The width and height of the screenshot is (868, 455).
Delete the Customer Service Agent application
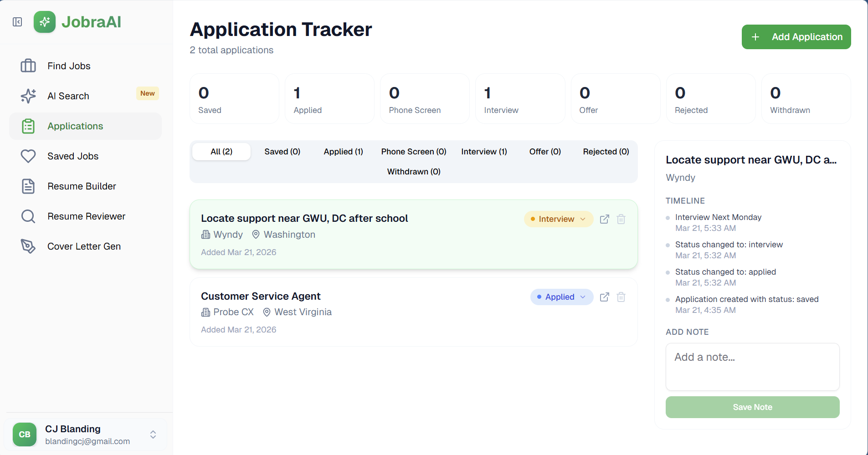pyautogui.click(x=621, y=297)
